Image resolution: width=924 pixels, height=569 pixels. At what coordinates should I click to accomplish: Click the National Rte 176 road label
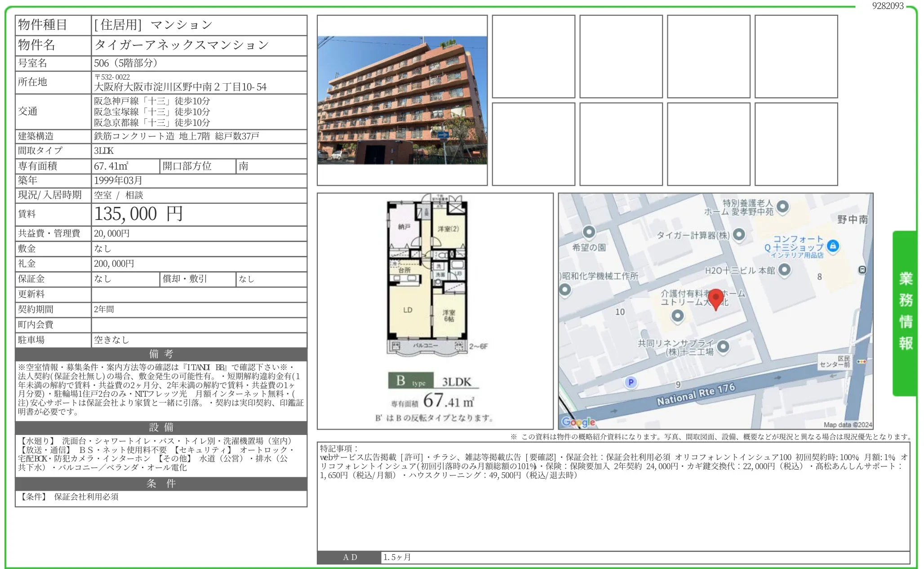[x=695, y=394]
